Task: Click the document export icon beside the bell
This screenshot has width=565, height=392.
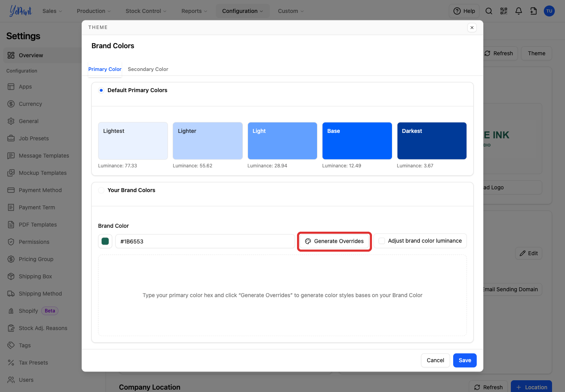Action: pos(534,11)
